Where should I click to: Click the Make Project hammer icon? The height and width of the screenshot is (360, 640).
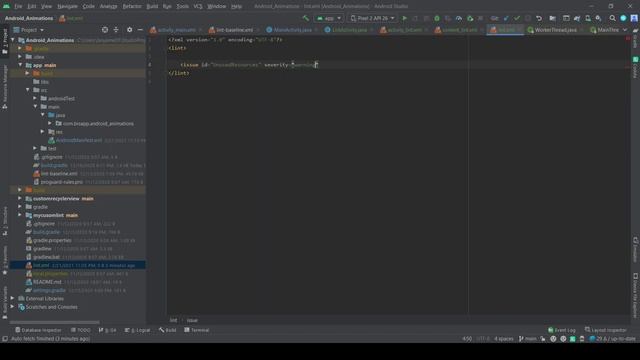pyautogui.click(x=305, y=18)
